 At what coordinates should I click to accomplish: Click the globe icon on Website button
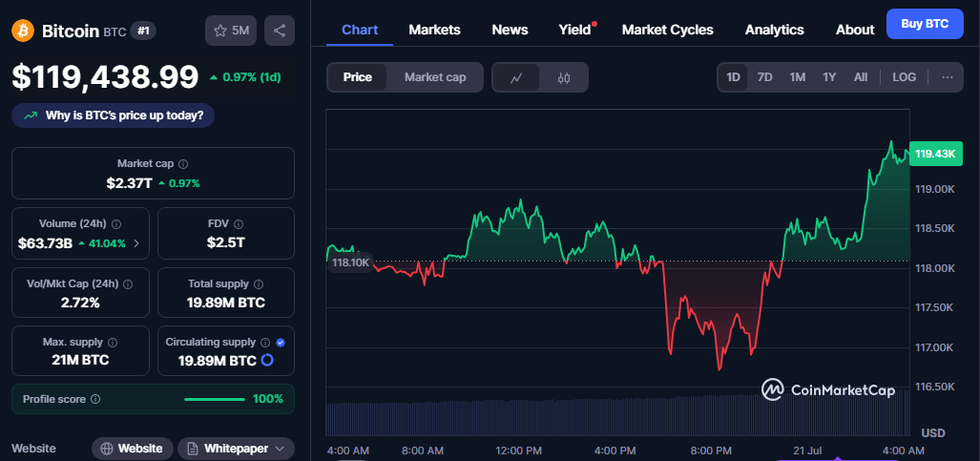[x=107, y=449]
